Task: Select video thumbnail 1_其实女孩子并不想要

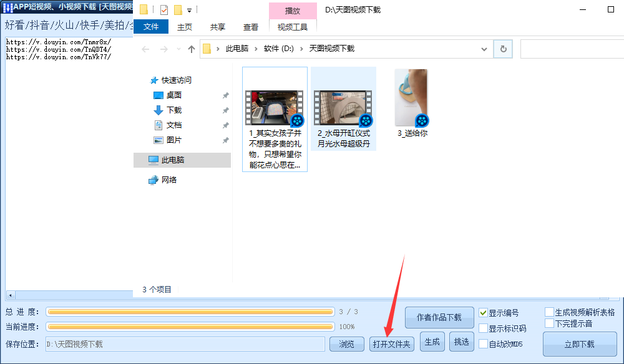Action: (275, 108)
